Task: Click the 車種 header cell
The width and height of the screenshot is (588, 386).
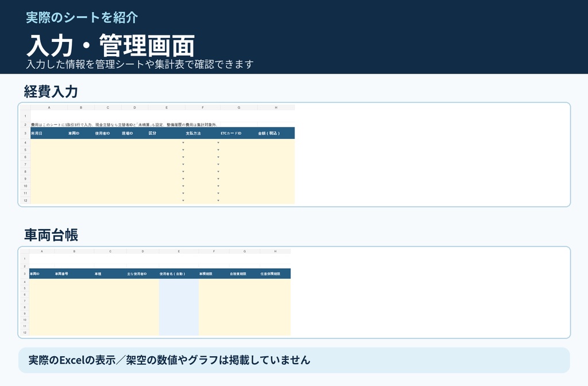Action: click(x=110, y=274)
